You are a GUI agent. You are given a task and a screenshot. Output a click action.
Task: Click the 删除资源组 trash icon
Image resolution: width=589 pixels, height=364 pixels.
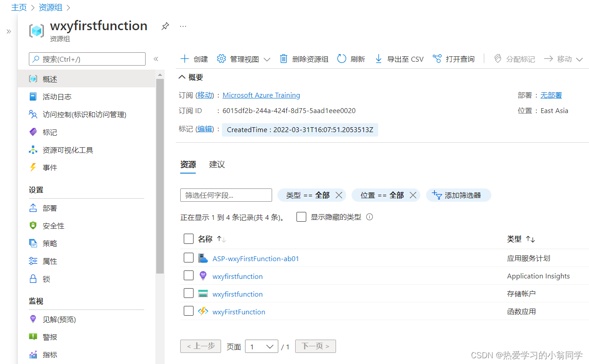click(284, 59)
